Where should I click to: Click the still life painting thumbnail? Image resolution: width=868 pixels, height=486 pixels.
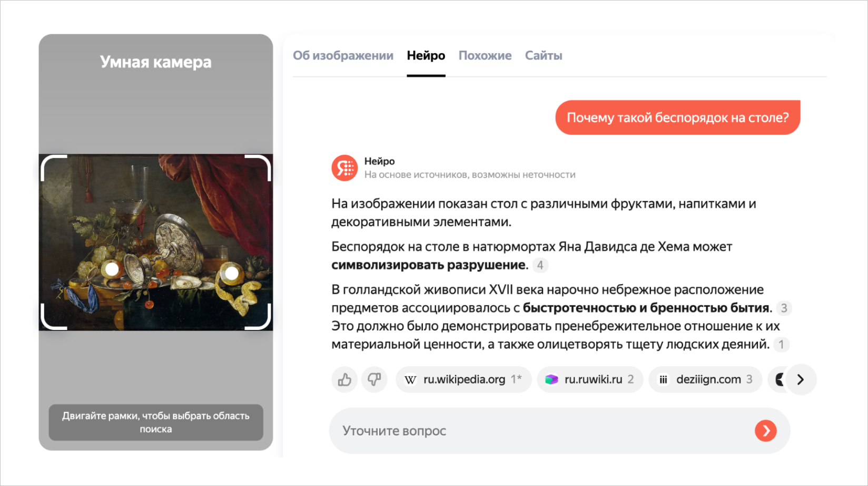(156, 242)
